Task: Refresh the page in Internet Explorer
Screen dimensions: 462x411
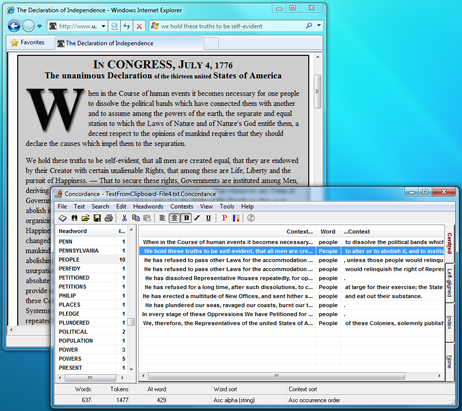Action: 127,26
